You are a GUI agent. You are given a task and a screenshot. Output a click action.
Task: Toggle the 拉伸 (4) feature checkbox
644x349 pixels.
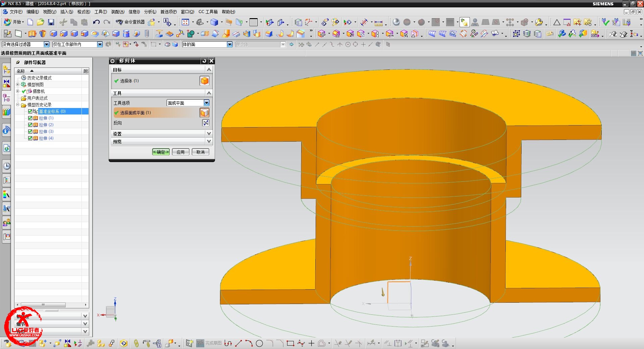30,138
